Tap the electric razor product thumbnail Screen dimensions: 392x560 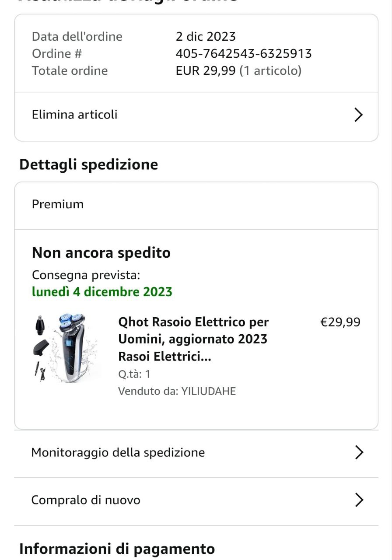coord(66,348)
